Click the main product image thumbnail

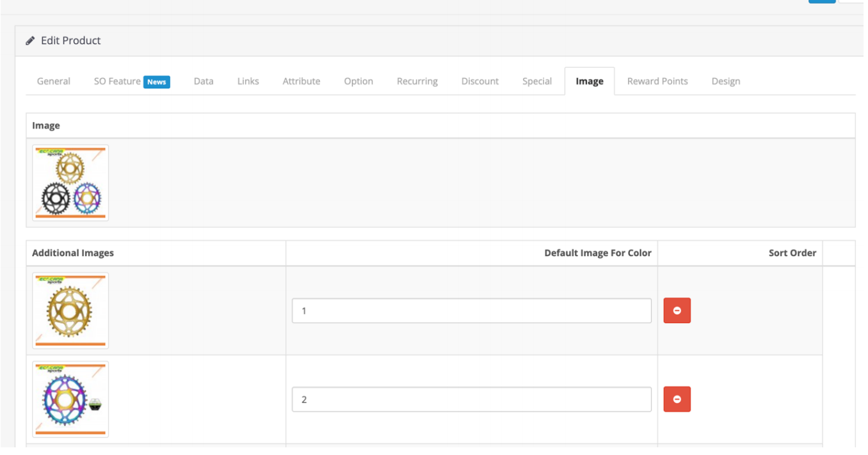click(70, 183)
